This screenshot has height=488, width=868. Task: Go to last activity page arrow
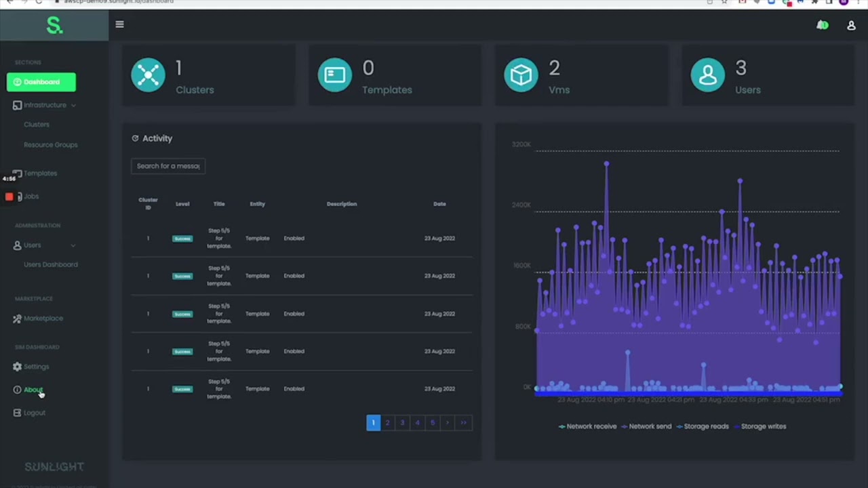[463, 423]
